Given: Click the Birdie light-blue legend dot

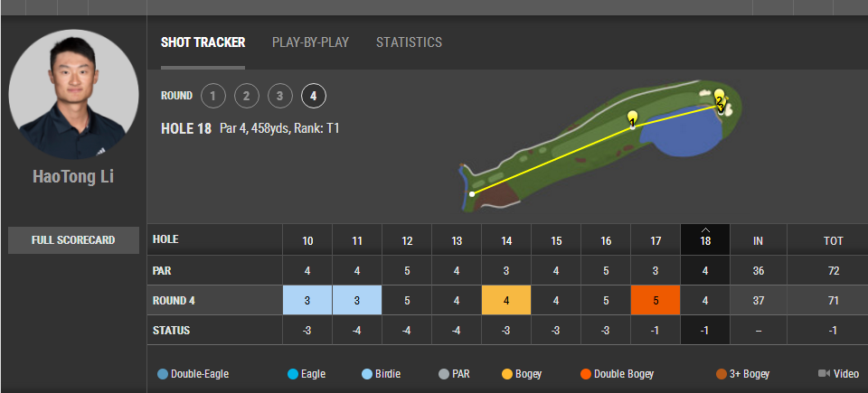Looking at the screenshot, I should tap(367, 374).
